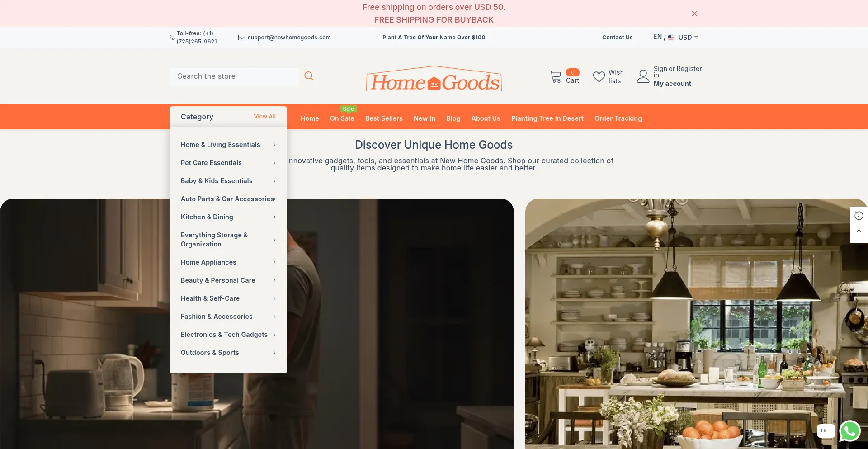Image resolution: width=868 pixels, height=449 pixels.
Task: Click Plant A Tree Of Your Name text
Action: 434,38
